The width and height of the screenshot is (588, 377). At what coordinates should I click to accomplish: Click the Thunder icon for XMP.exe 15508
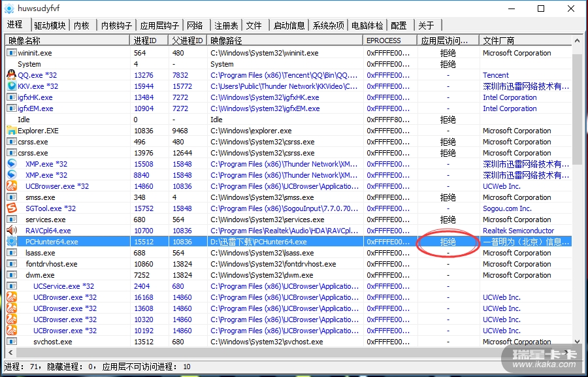pos(12,164)
